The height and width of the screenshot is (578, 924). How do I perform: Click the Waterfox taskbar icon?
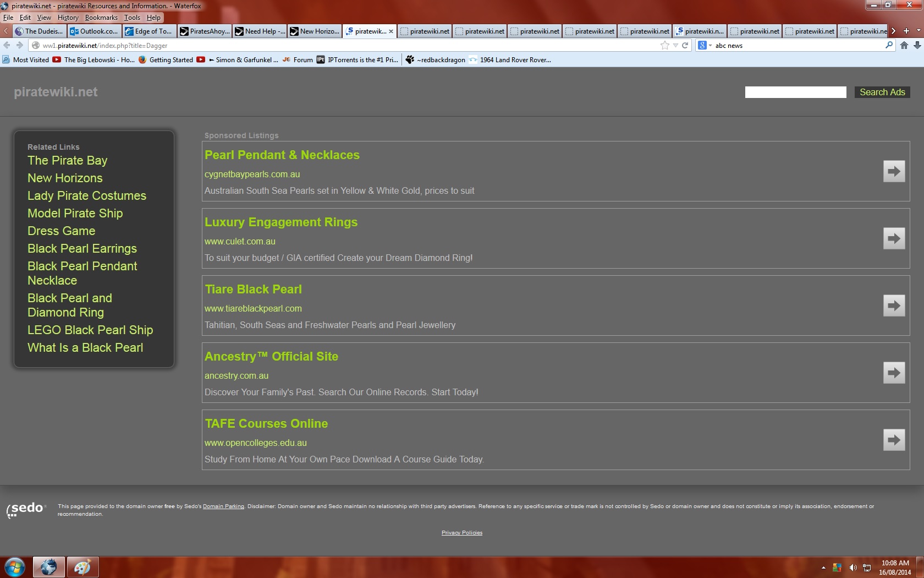click(48, 567)
